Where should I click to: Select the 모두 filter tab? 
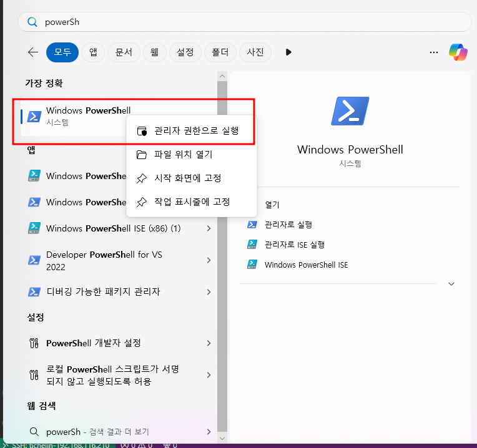point(62,52)
